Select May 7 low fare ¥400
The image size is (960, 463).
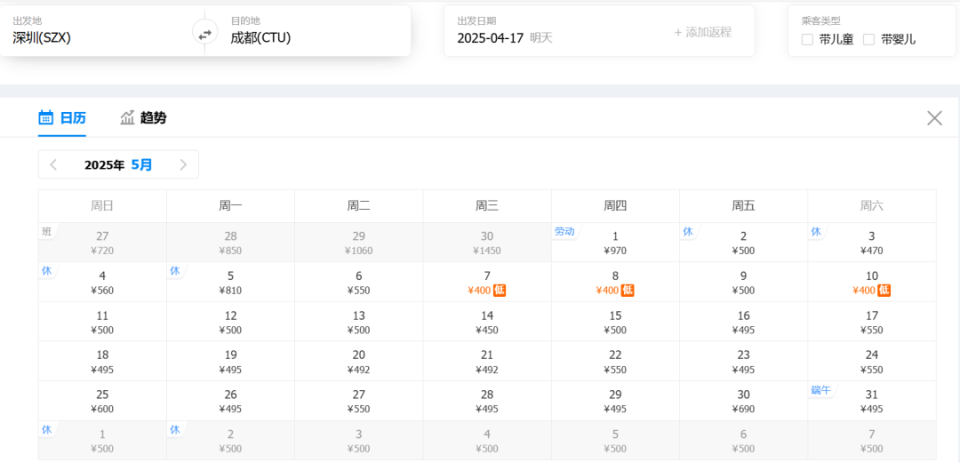(x=487, y=282)
